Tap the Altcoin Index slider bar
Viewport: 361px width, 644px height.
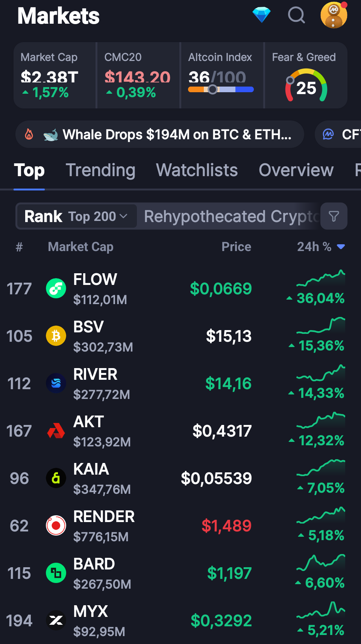click(221, 90)
